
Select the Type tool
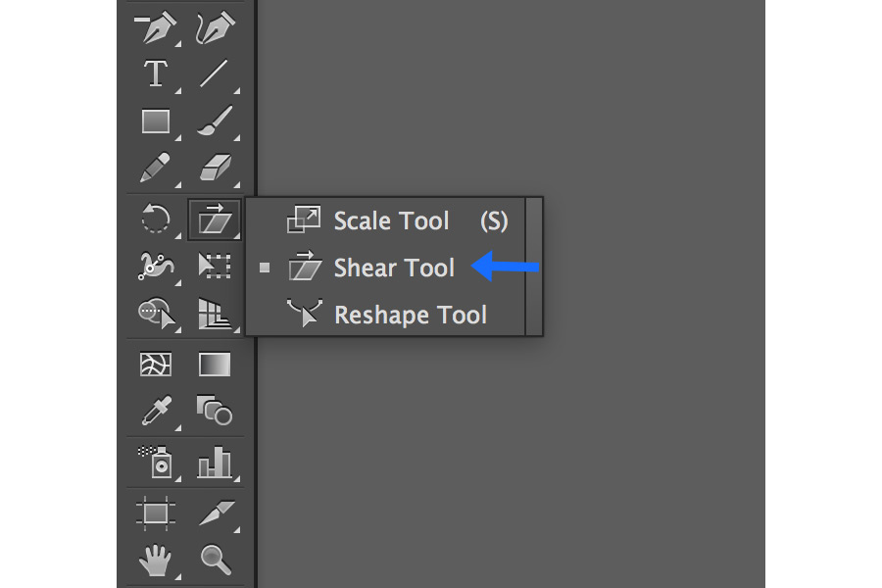point(156,73)
